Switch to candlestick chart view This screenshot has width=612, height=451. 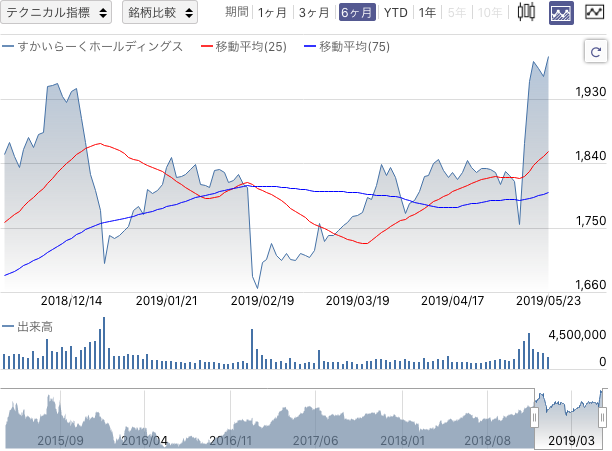click(x=526, y=12)
